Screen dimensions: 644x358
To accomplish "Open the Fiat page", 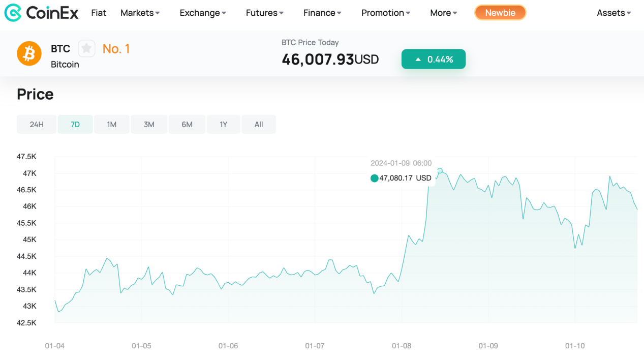I will tap(99, 13).
